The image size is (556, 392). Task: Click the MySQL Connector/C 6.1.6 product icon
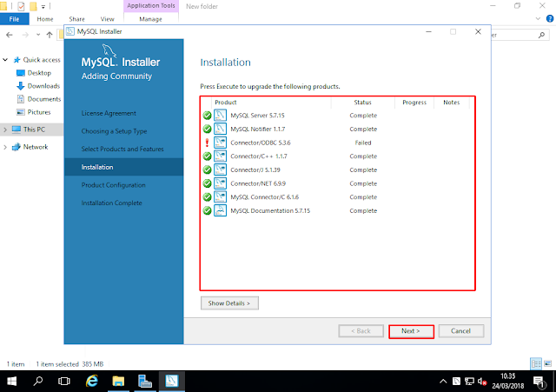pyautogui.click(x=220, y=197)
